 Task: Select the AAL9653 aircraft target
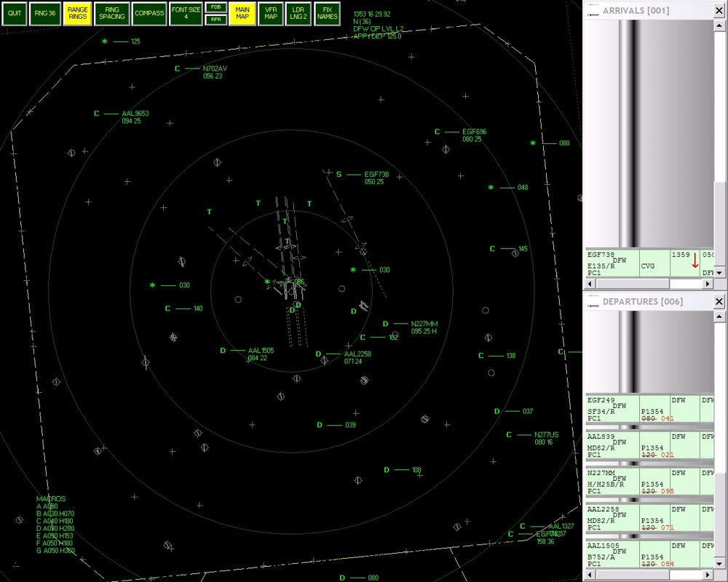[x=96, y=114]
